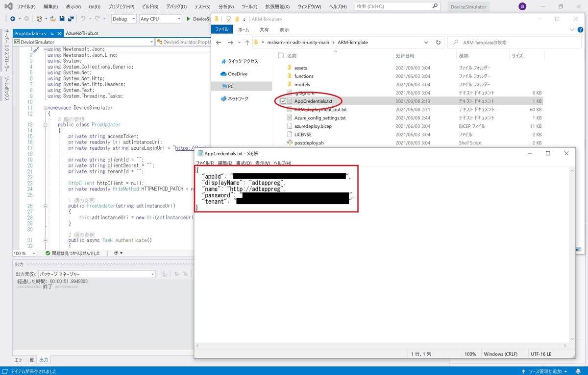This screenshot has width=588, height=375.
Task: Open the File menu in Visual Studio
Action: (26, 7)
